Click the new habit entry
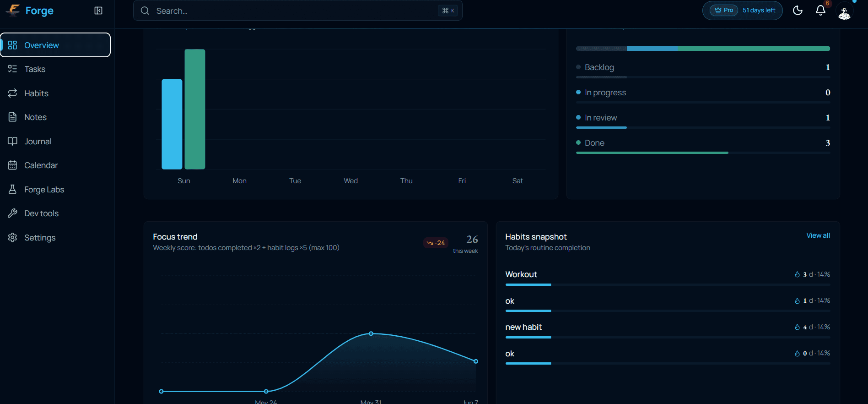 click(x=523, y=327)
